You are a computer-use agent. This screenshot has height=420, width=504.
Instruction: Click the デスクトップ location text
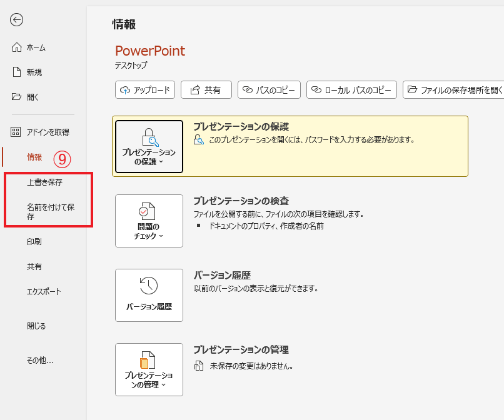[x=131, y=65]
